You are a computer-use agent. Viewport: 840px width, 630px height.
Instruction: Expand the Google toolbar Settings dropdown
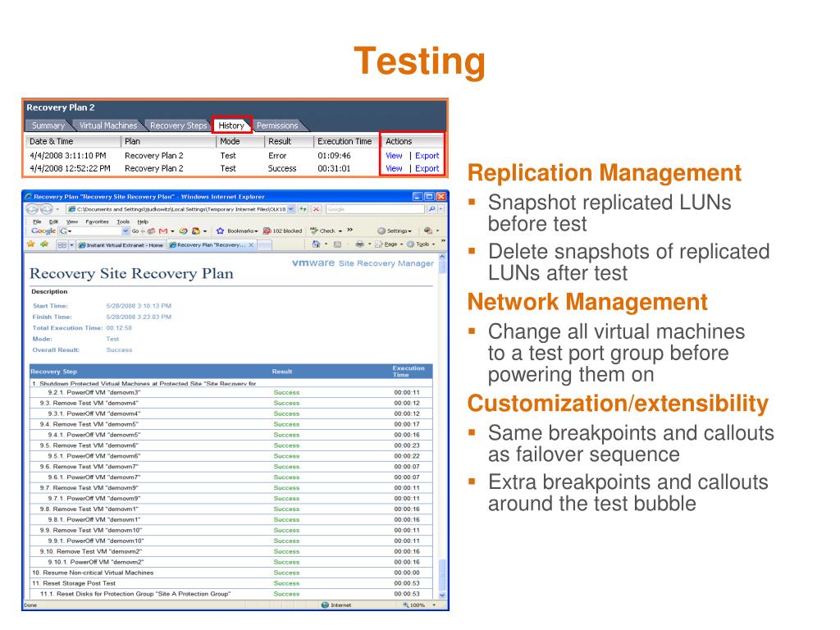395,231
